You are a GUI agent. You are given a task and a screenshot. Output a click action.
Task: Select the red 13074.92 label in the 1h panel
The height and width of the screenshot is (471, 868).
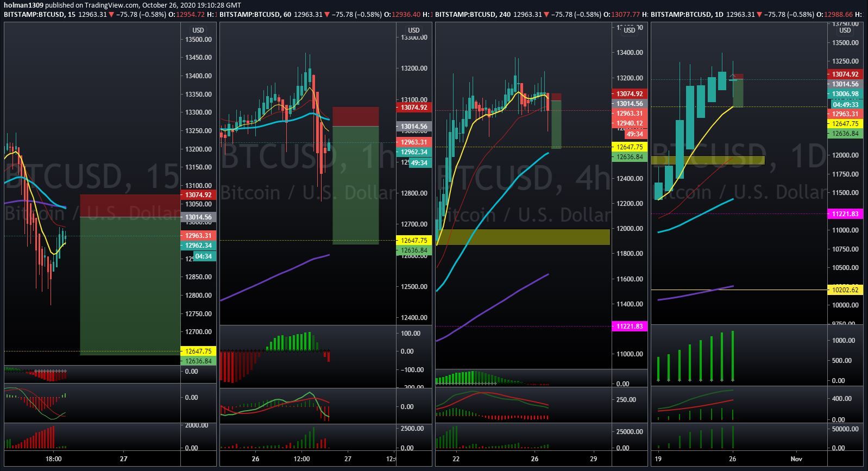click(414, 108)
